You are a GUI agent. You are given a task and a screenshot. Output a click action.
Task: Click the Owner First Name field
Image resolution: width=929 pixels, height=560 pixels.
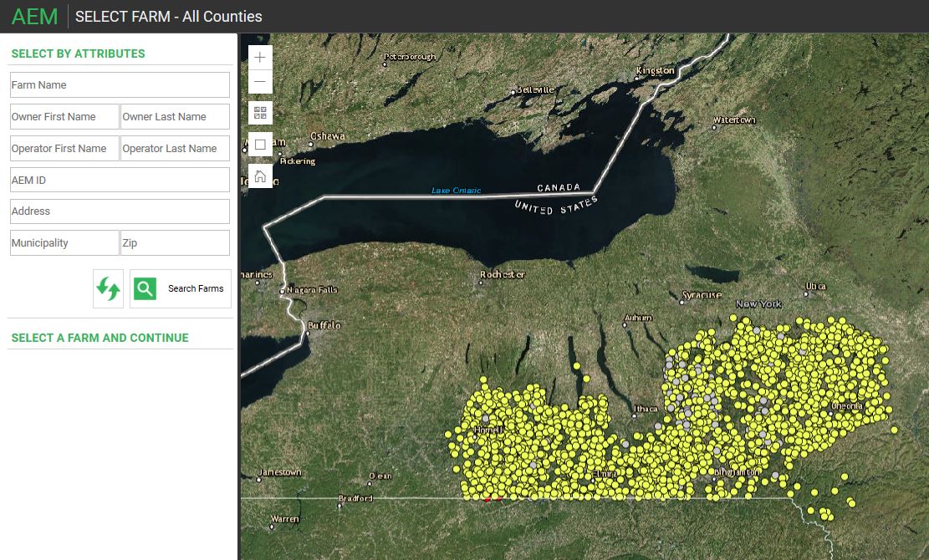pyautogui.click(x=64, y=116)
